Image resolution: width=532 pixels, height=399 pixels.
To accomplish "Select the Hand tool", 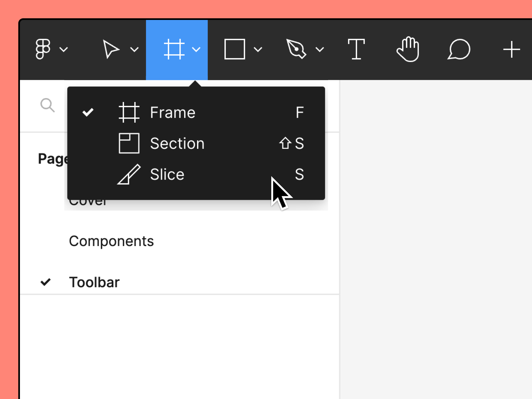I will point(408,49).
